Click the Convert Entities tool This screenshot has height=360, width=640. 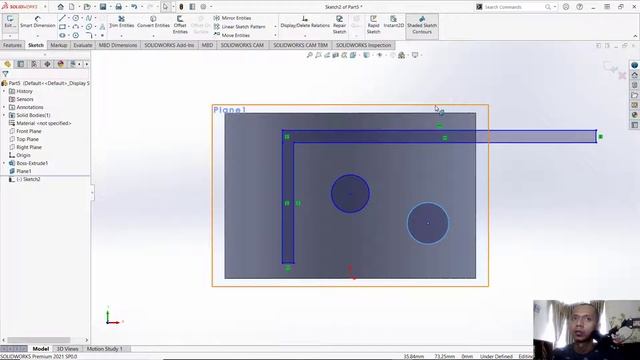(153, 22)
